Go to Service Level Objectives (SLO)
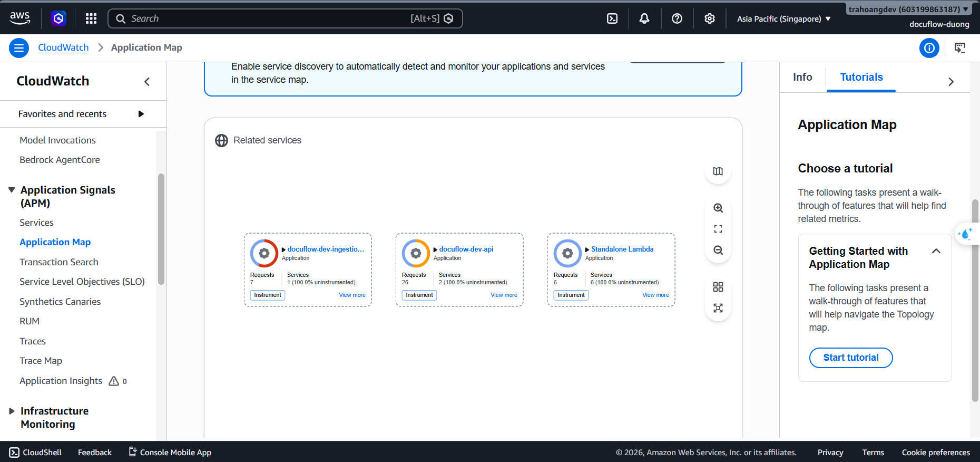This screenshot has width=980, height=462. pyautogui.click(x=82, y=282)
